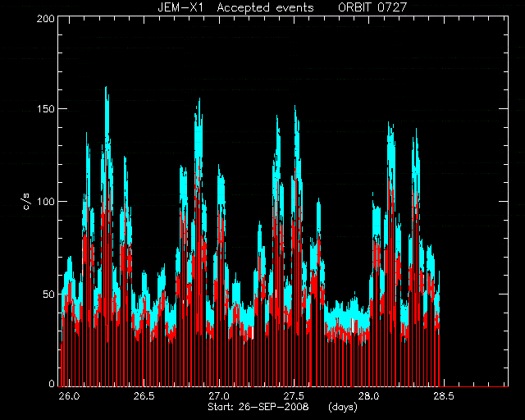Click the flat red baseline after 28.5

[474, 386]
